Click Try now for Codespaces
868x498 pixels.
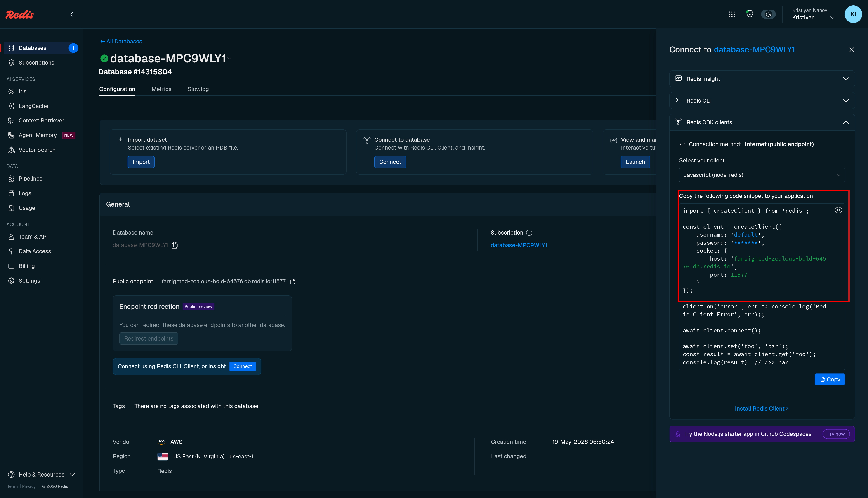836,434
